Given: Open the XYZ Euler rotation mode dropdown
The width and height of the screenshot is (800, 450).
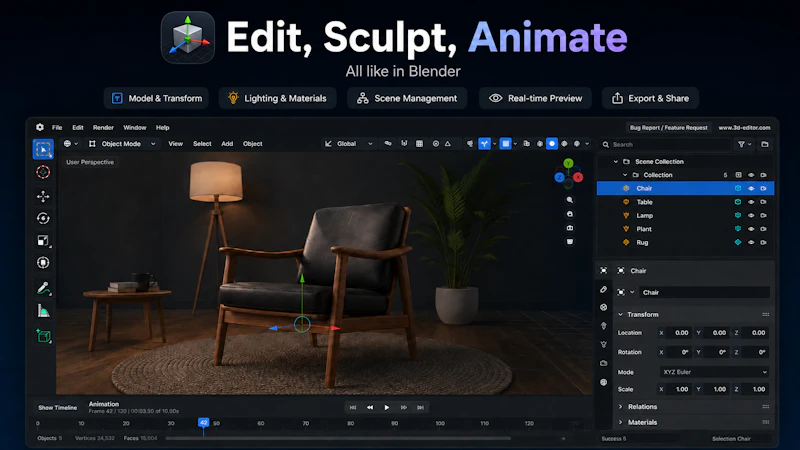Looking at the screenshot, I should (714, 372).
